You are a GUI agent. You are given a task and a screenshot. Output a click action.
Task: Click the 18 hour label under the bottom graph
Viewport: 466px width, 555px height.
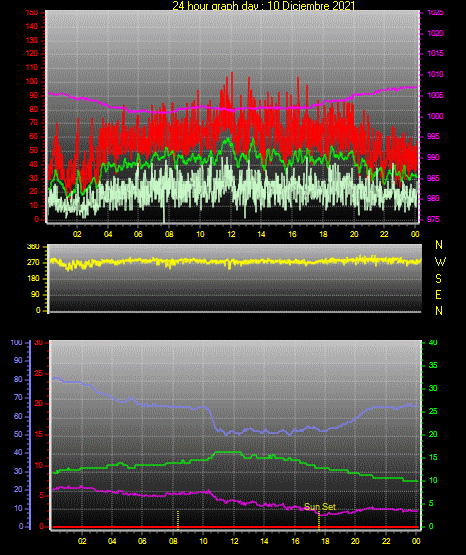[x=325, y=541]
